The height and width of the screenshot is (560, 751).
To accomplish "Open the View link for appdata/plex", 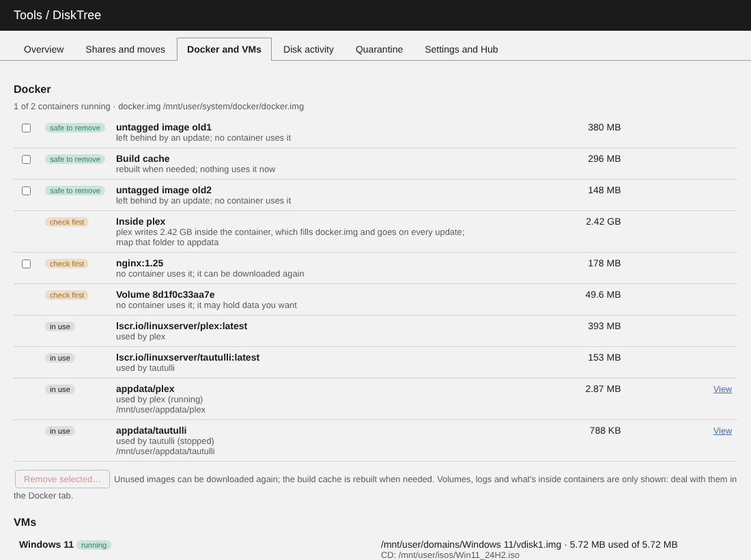I will 722,389.
